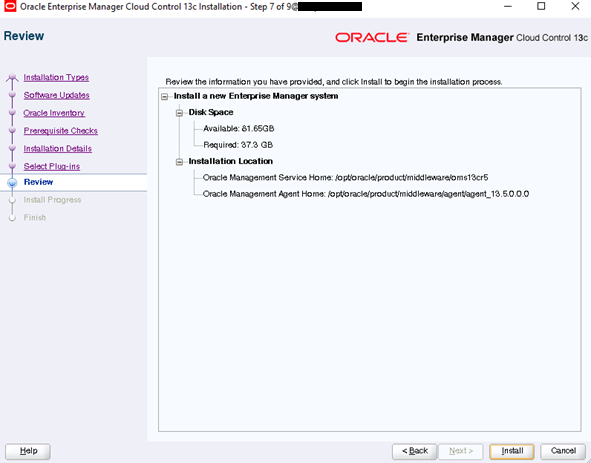Minimize the installer window

(508, 6)
